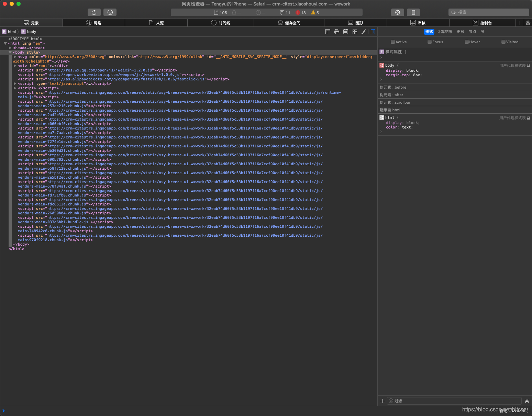This screenshot has width=532, height=416.
Task: Open the 来源 Sources tab
Action: coord(156,23)
